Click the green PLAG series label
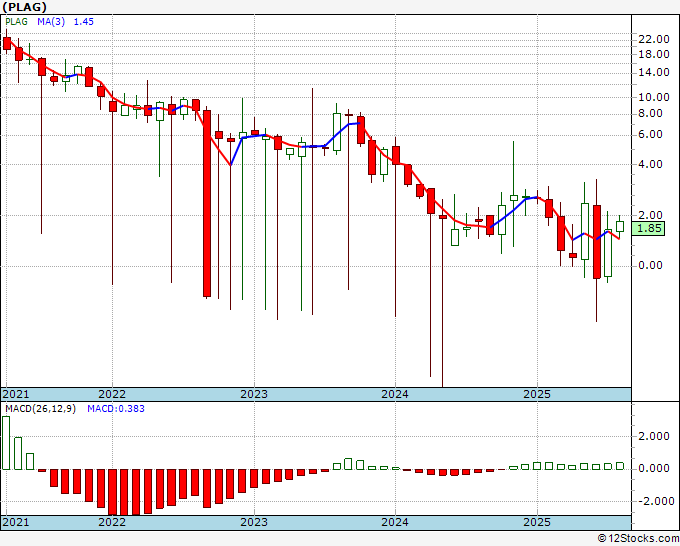 coord(16,22)
